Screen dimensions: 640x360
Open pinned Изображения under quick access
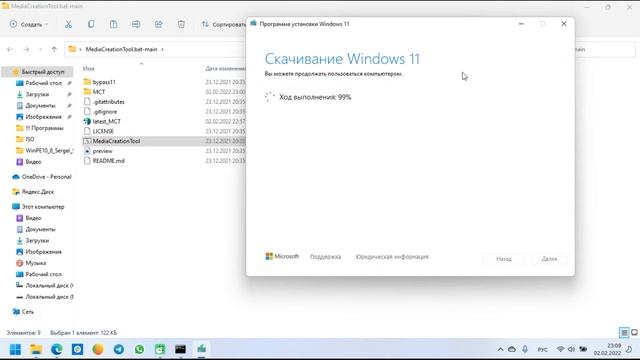point(43,117)
